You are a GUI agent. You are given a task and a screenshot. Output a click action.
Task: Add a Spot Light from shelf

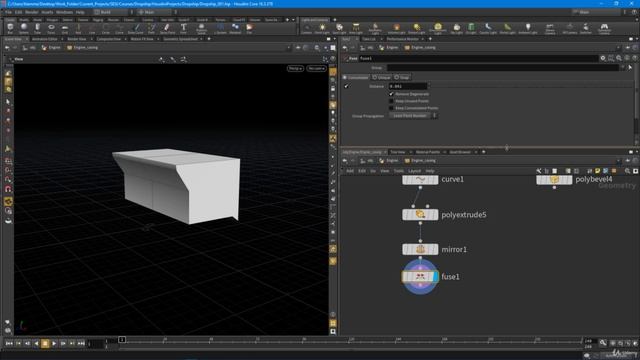pos(339,28)
